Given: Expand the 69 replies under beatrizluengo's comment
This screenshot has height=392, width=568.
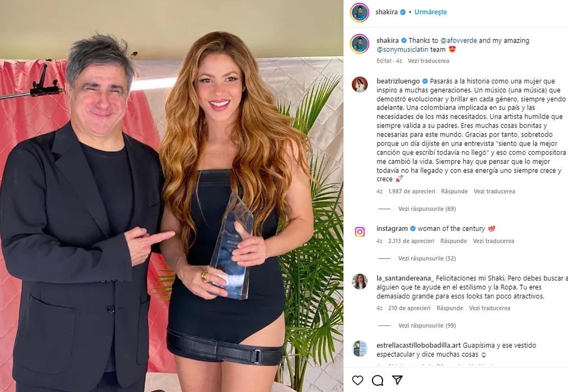Looking at the screenshot, I should pyautogui.click(x=427, y=209).
